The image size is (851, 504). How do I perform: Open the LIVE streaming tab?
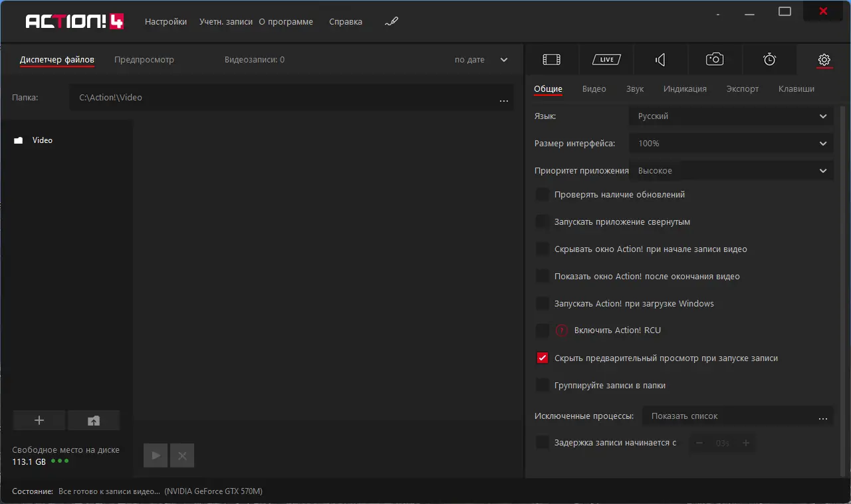click(606, 60)
